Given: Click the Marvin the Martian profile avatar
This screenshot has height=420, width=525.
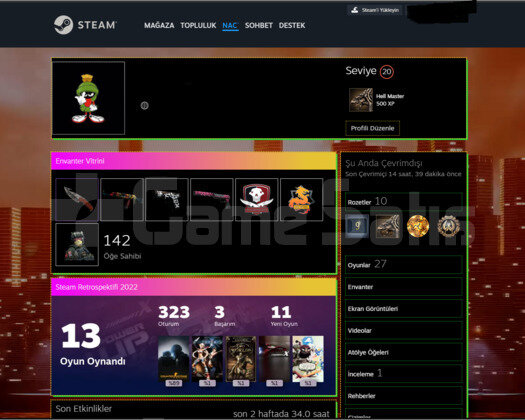Looking at the screenshot, I should pyautogui.click(x=88, y=98).
